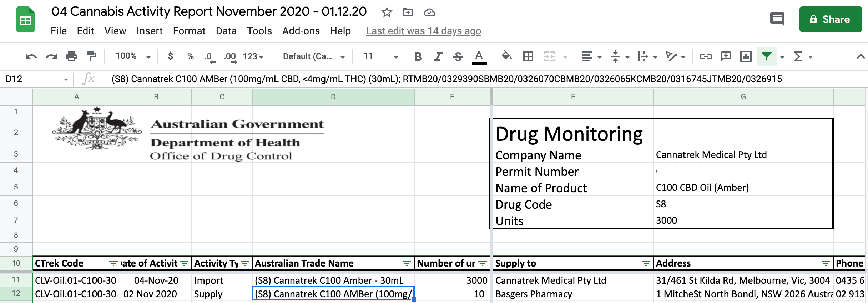Collapse the toolbar with up chevron
The width and height of the screenshot is (868, 303).
click(861, 56)
